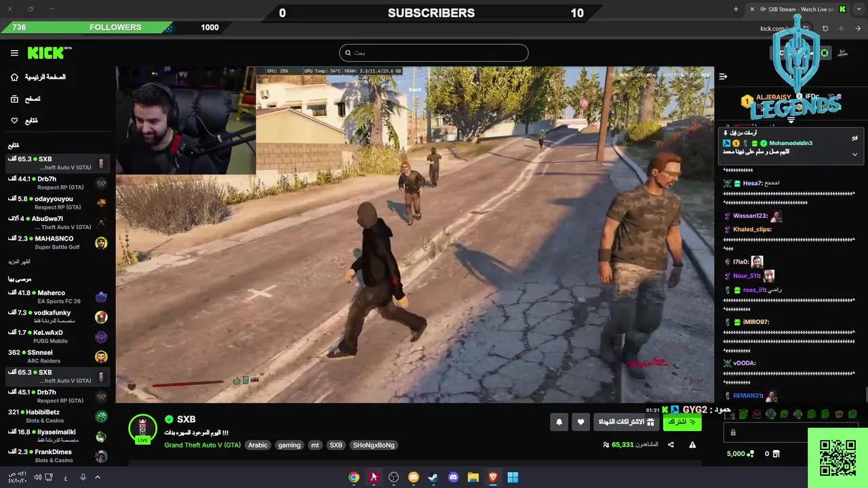Screen dimensions: 868x488
Task: Click the SXB streamer live avatar
Action: (x=142, y=428)
